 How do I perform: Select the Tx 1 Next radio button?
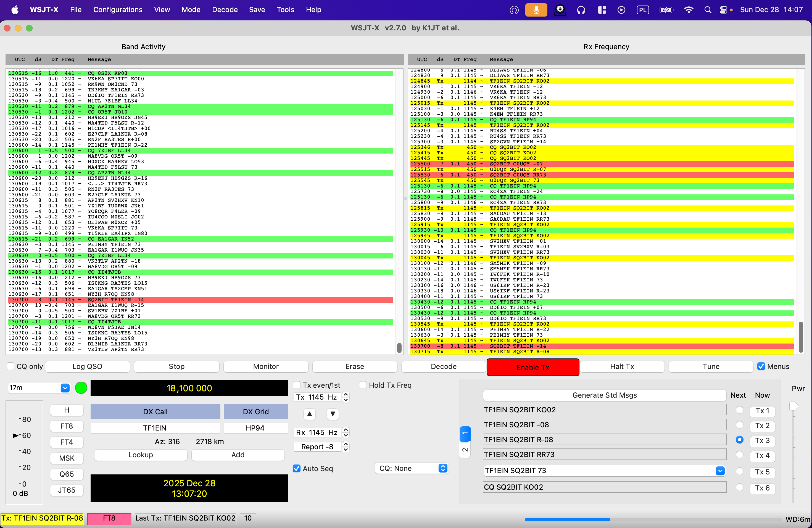click(x=739, y=410)
